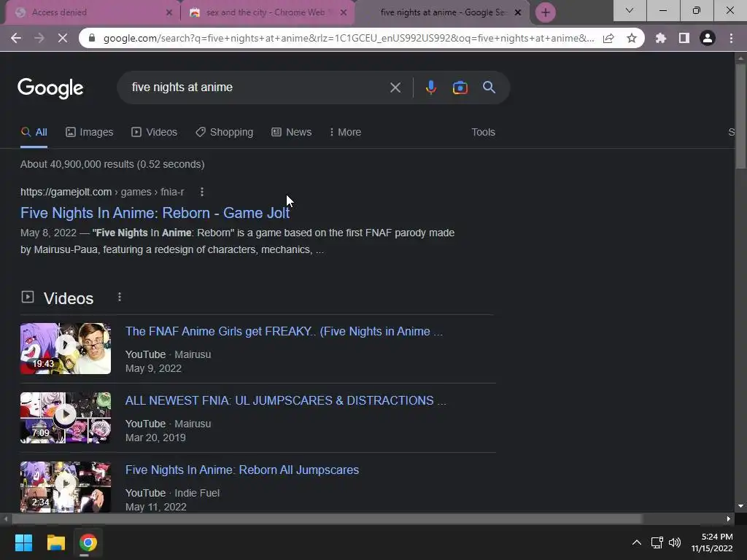Expand the More search filters

(x=345, y=133)
